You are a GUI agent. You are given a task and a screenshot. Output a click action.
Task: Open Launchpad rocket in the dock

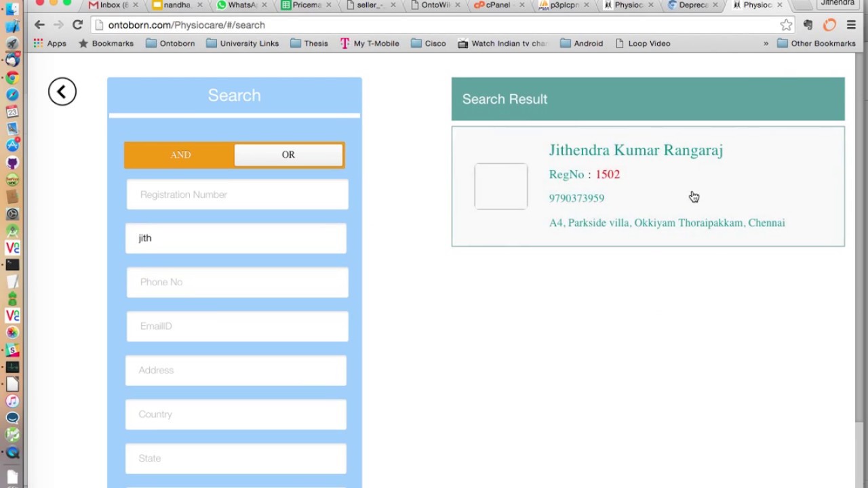[12, 43]
